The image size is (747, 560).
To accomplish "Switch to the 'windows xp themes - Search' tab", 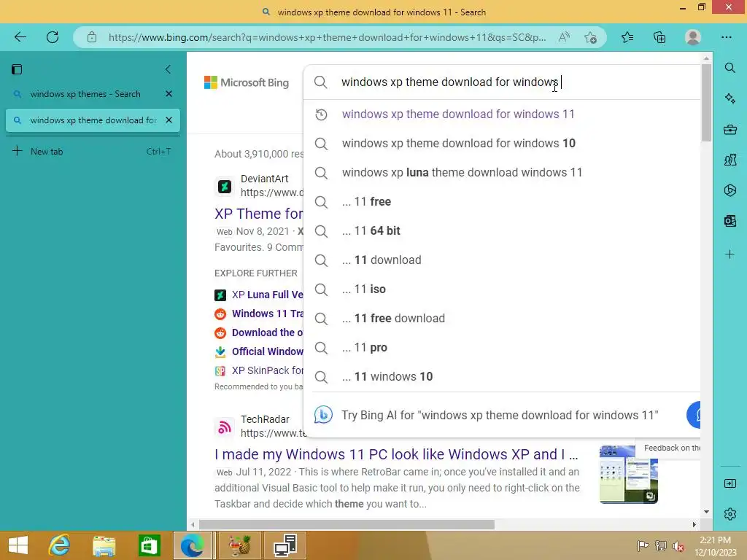I will tap(86, 94).
